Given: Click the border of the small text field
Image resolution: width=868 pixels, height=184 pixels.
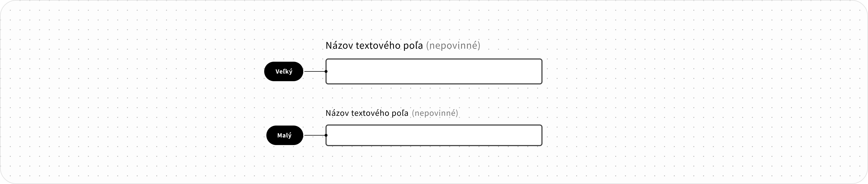Looking at the screenshot, I should pyautogui.click(x=434, y=125).
